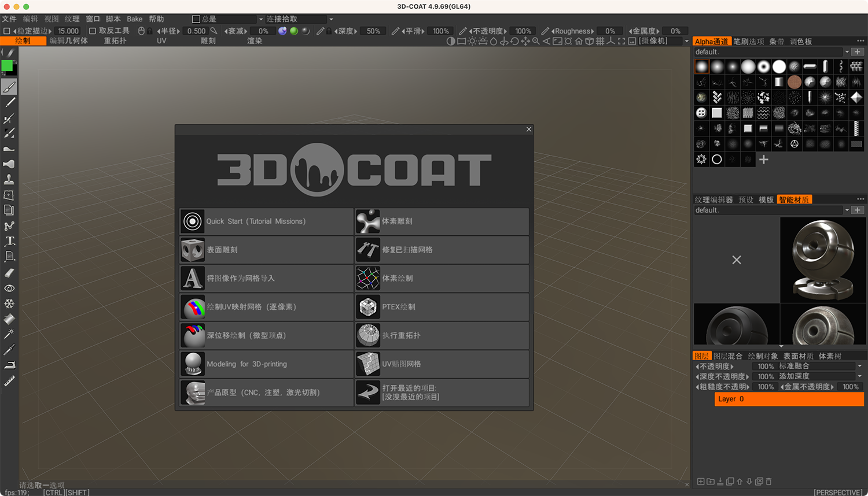Click the add new layer icon below Layer 0

coord(700,481)
